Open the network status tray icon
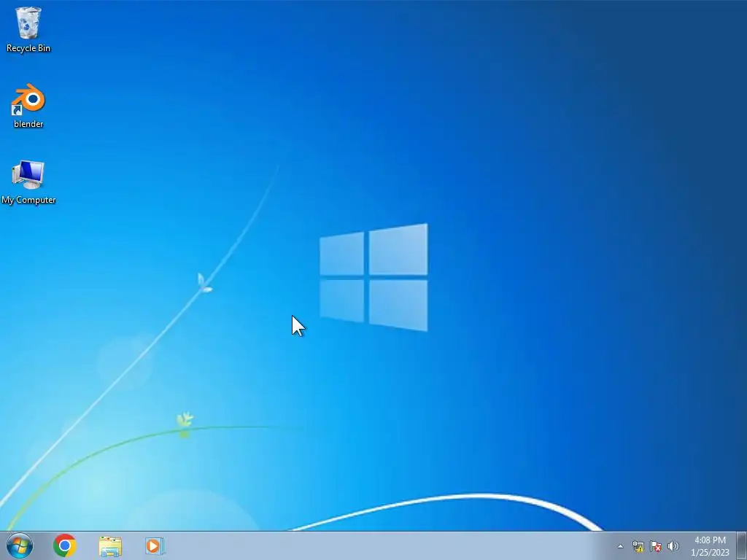The image size is (747, 560). (638, 546)
